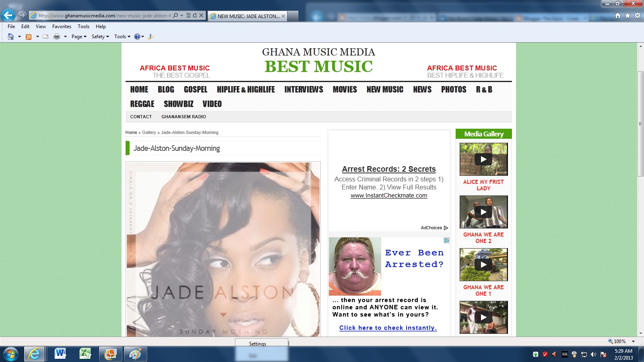Expand the Print options dropdown arrow
644x362 pixels.
point(65,37)
